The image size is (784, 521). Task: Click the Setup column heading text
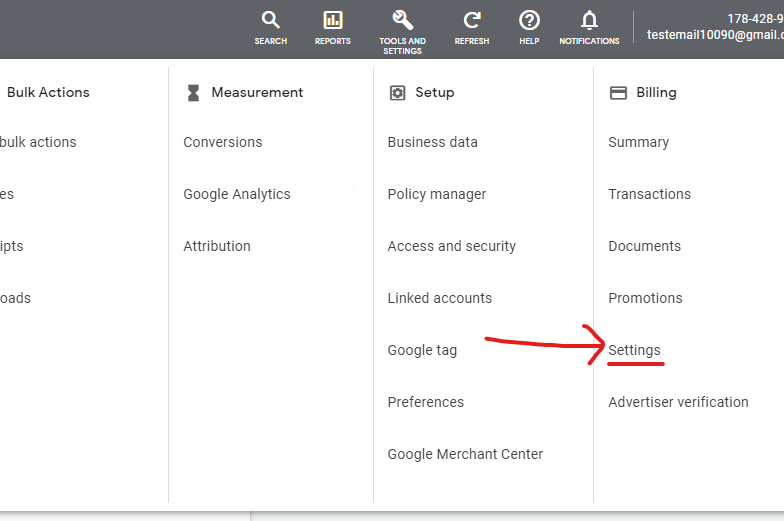(x=434, y=92)
